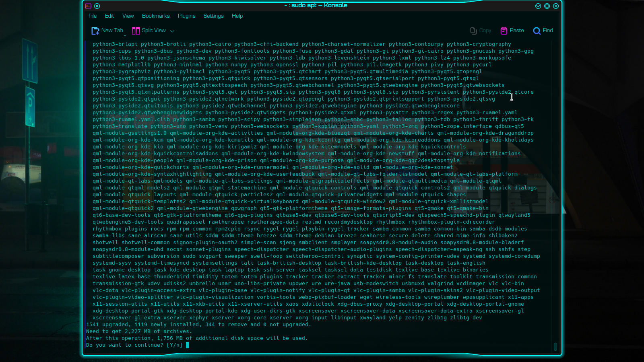The height and width of the screenshot is (362, 644).
Task: Open the Edit menu
Action: pos(109,16)
